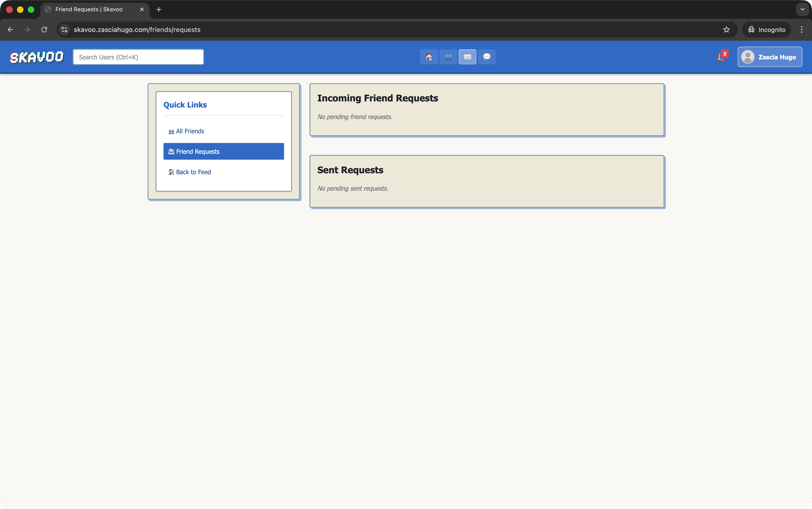Image resolution: width=812 pixels, height=509 pixels.
Task: Focus the Search Users input field
Action: click(x=138, y=57)
